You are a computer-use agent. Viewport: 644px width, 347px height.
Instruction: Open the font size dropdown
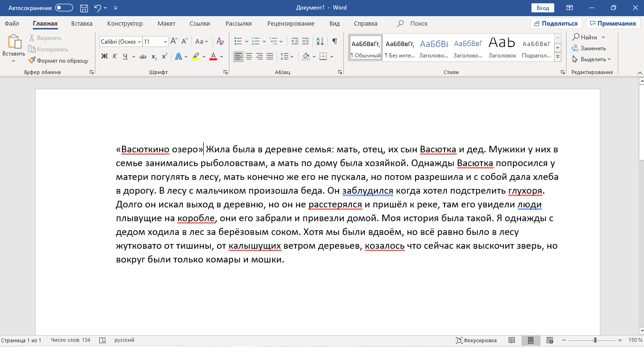click(165, 42)
